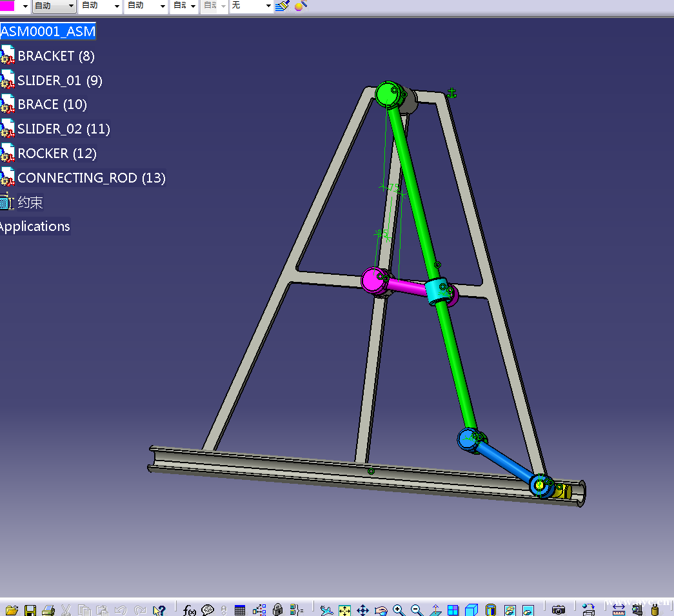Open the first 自动 dropdown
The height and width of the screenshot is (616, 674).
(71, 6)
